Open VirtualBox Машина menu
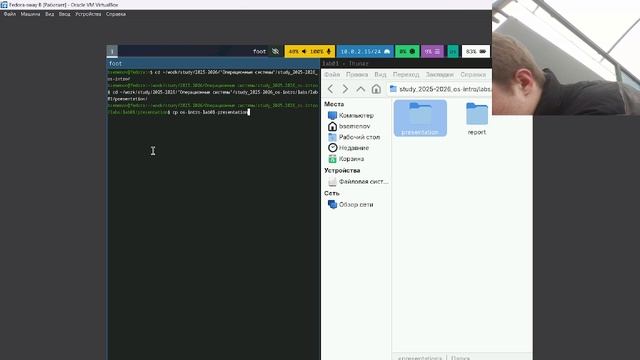This screenshot has width=640, height=360. click(x=31, y=14)
